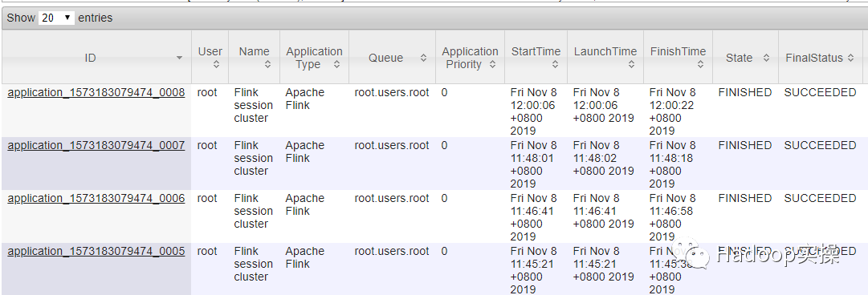This screenshot has width=868, height=295.
Task: Open application_1573183079474_0008 link
Action: click(96, 92)
